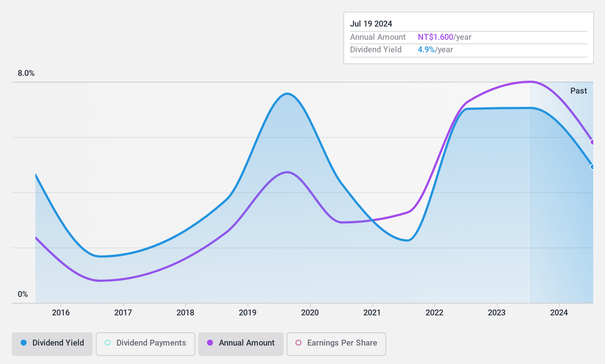Click the 2018 axis label
Screen dimensions: 605x364
185,313
